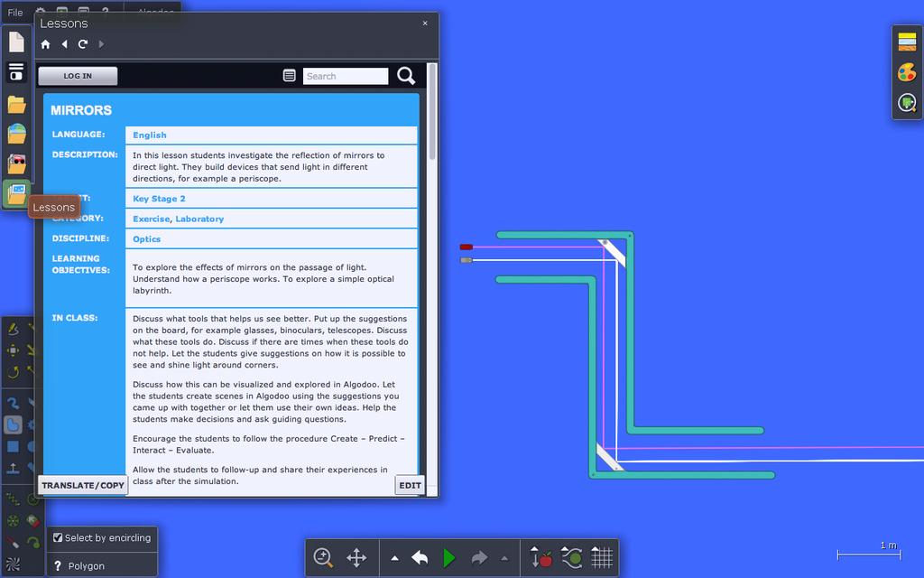924x578 pixels.
Task: Navigate forward in the Lessons browser
Action: click(x=101, y=44)
